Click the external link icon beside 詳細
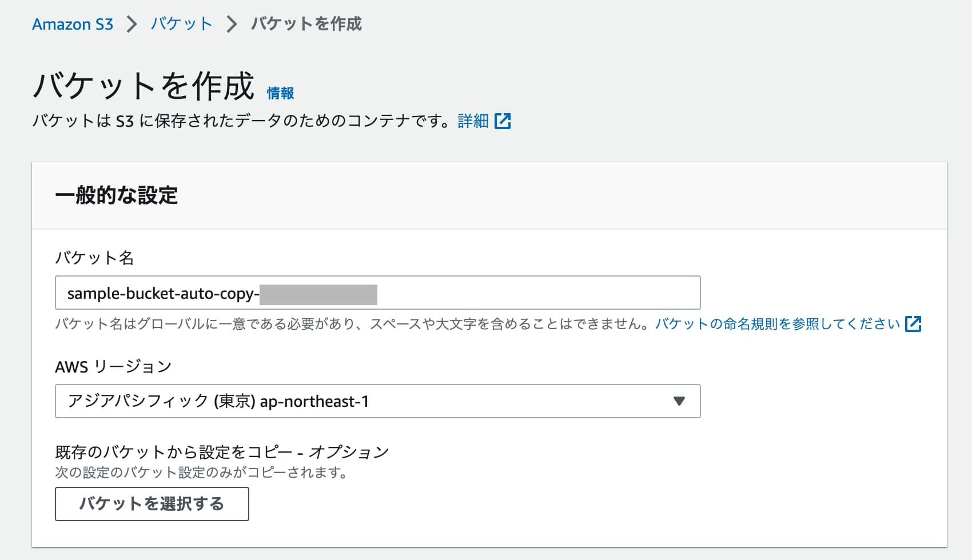The image size is (972, 560). [504, 121]
